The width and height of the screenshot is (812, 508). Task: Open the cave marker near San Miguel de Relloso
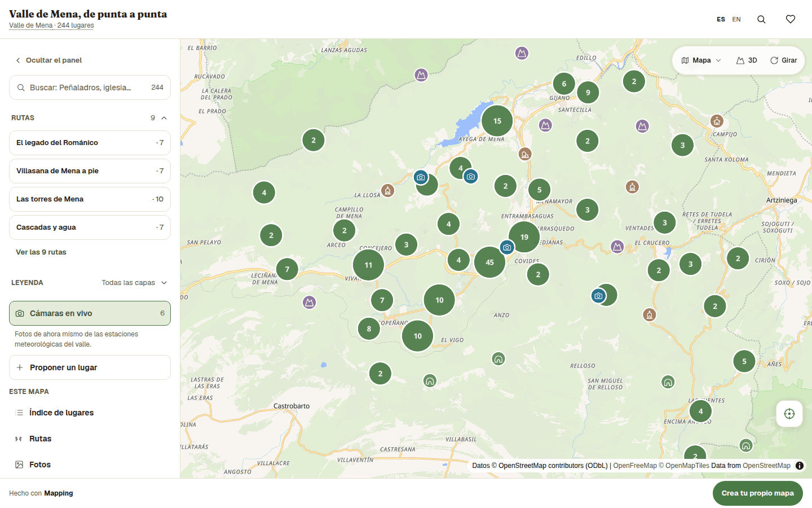coord(668,382)
